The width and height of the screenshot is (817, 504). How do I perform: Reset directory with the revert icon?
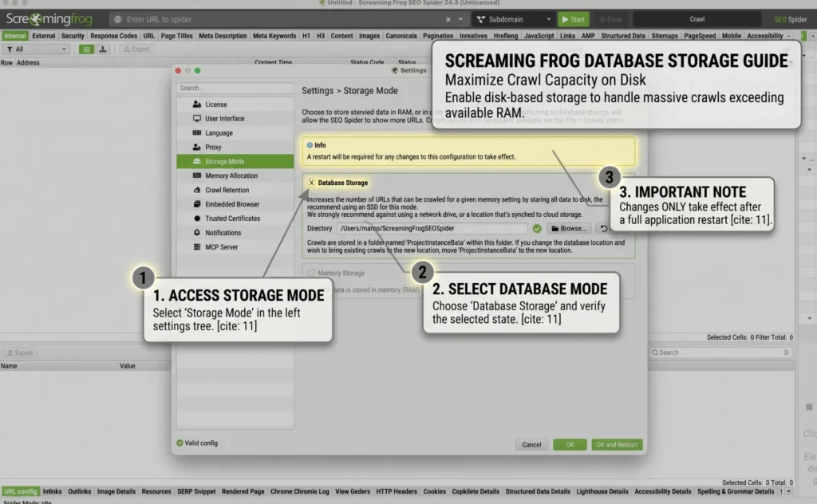point(603,229)
